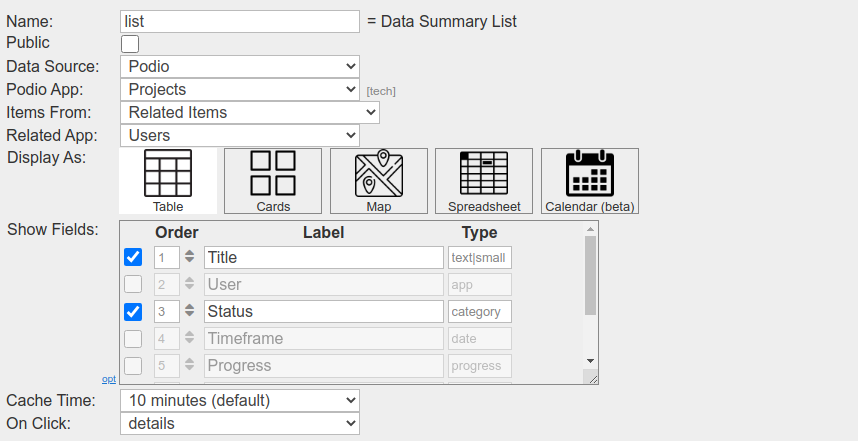Open the Data Source dropdown
The height and width of the screenshot is (441, 858).
(239, 67)
